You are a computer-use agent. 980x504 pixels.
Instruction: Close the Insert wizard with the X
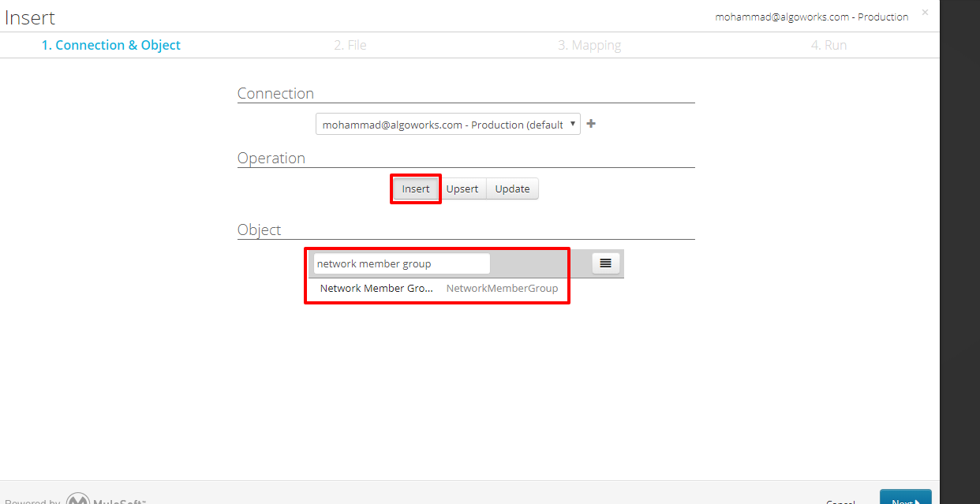925,13
